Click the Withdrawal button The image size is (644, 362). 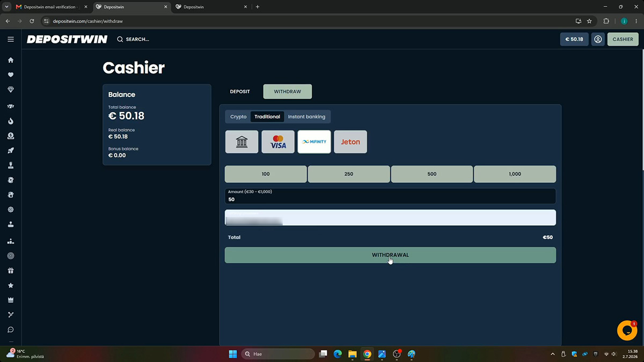[390, 255]
